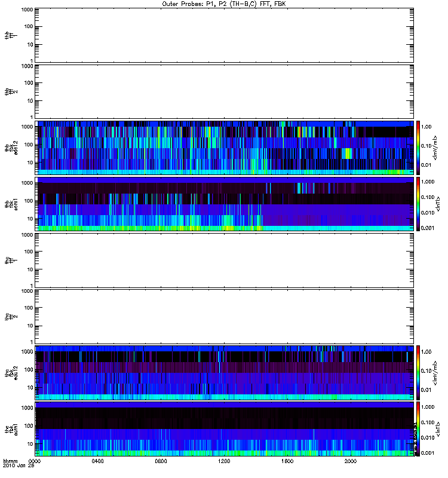
Task: Click the 'thb fft 2' axis title
Action: (11, 91)
